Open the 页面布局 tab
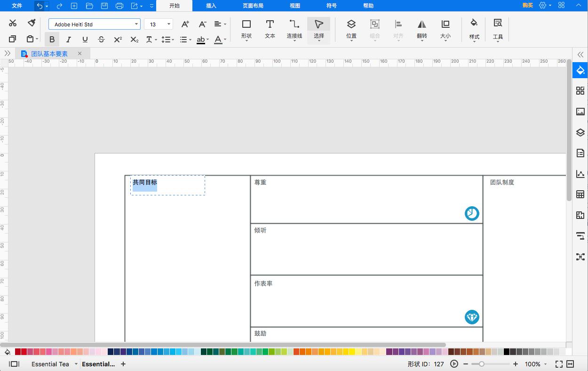The image size is (588, 371). pyautogui.click(x=253, y=6)
